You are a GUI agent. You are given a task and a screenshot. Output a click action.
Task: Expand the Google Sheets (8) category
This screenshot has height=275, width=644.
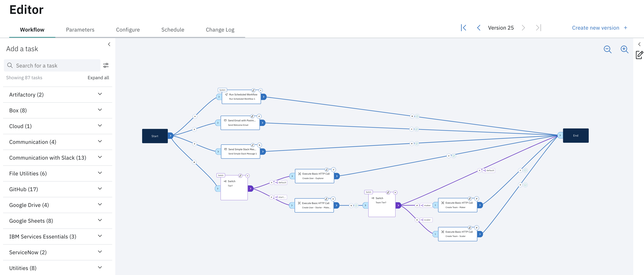coord(57,221)
